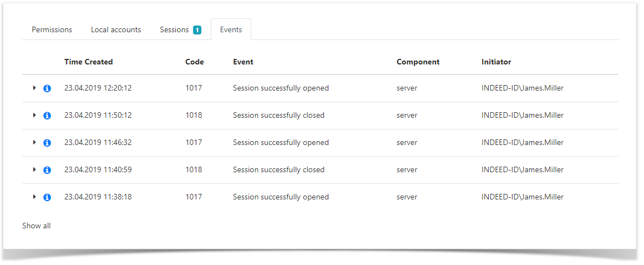
Task: Select the Events tab
Action: [231, 29]
